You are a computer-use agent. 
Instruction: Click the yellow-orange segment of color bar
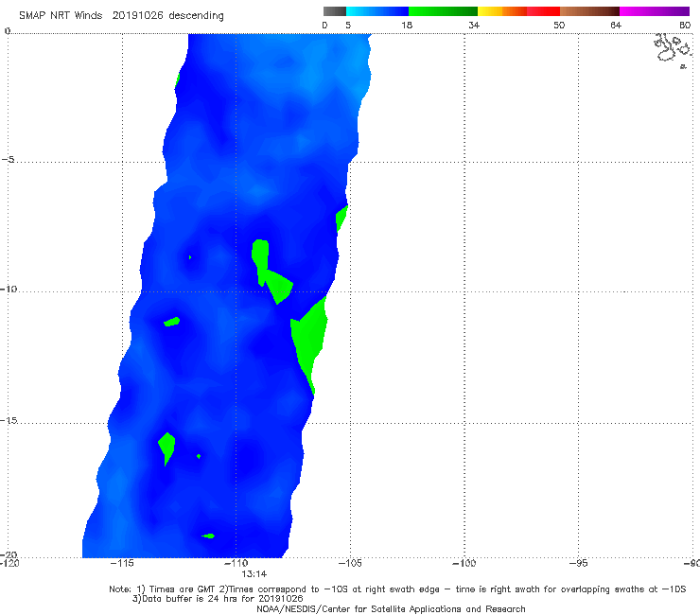click(502, 11)
